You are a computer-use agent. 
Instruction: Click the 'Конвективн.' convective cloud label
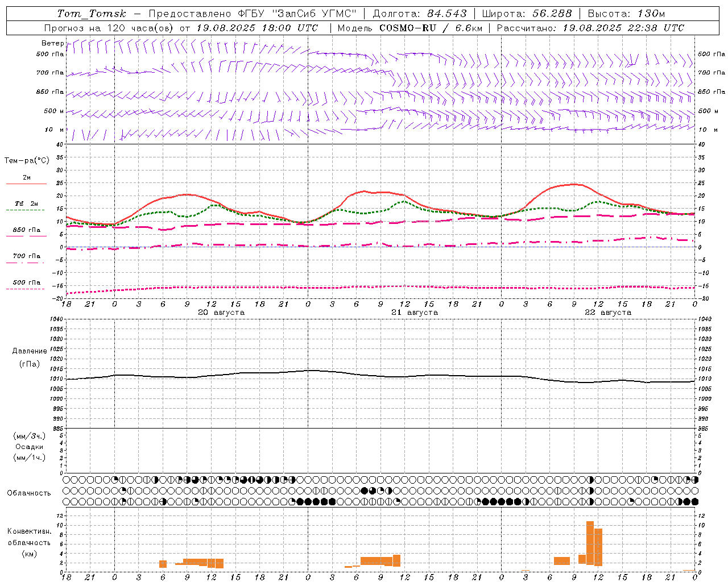coord(29,531)
